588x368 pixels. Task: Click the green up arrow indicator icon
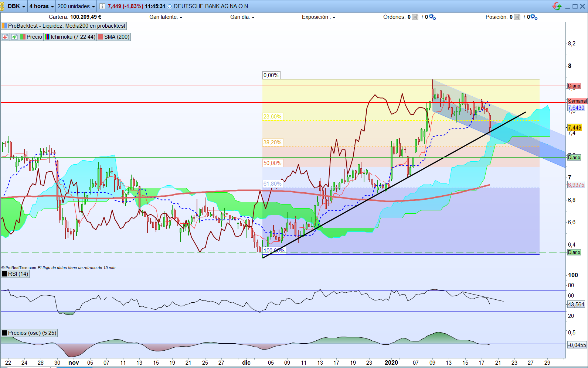14,37
